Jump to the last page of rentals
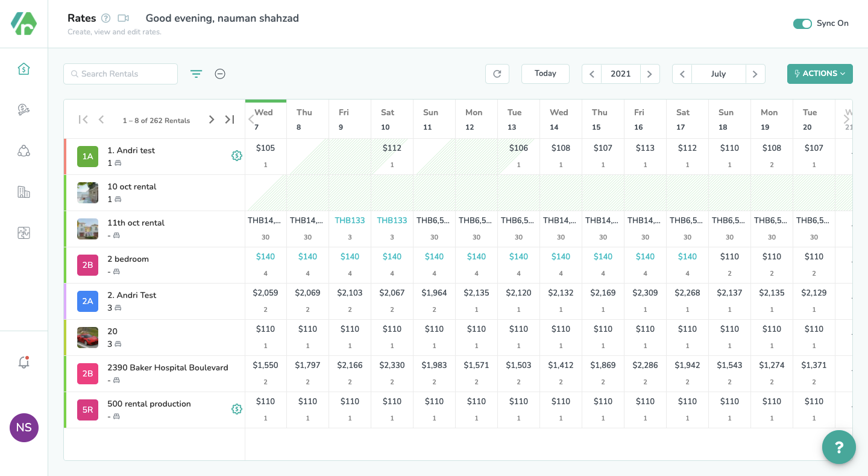Image resolution: width=868 pixels, height=476 pixels. pyautogui.click(x=230, y=119)
